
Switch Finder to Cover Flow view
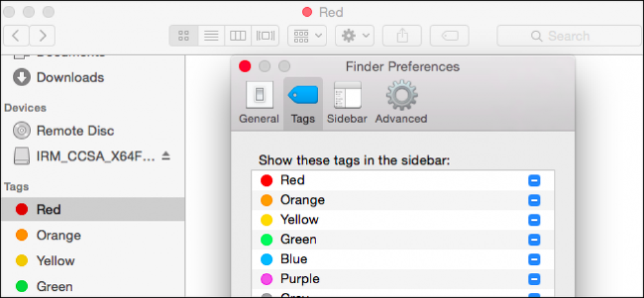[265, 35]
